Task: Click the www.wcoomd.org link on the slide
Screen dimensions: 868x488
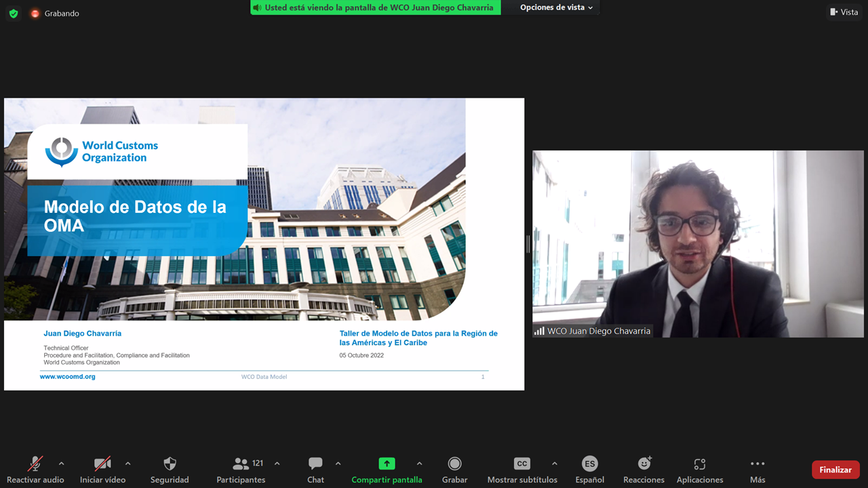Action: [68, 377]
